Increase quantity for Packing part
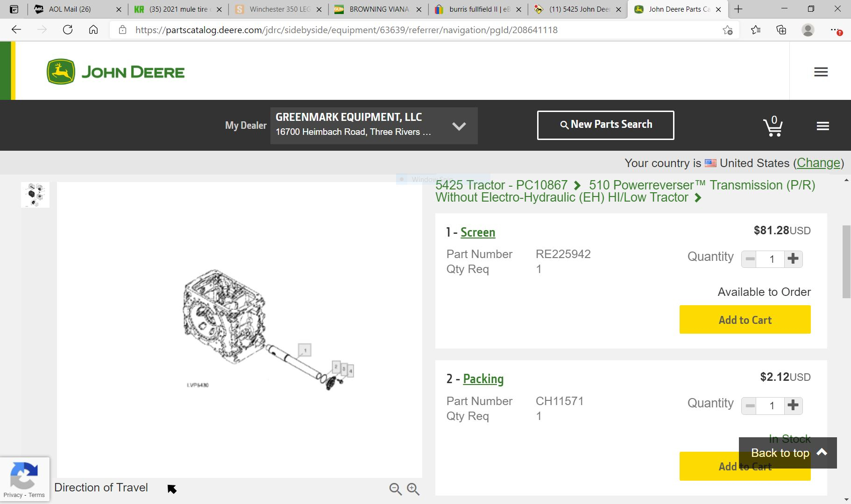Viewport: 851px width, 504px height. (x=793, y=406)
